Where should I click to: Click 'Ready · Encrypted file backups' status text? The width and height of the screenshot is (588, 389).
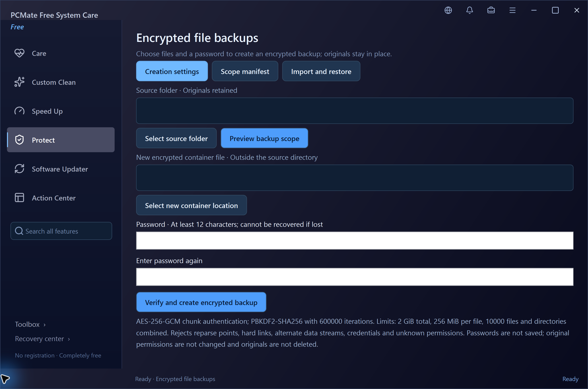click(x=175, y=379)
